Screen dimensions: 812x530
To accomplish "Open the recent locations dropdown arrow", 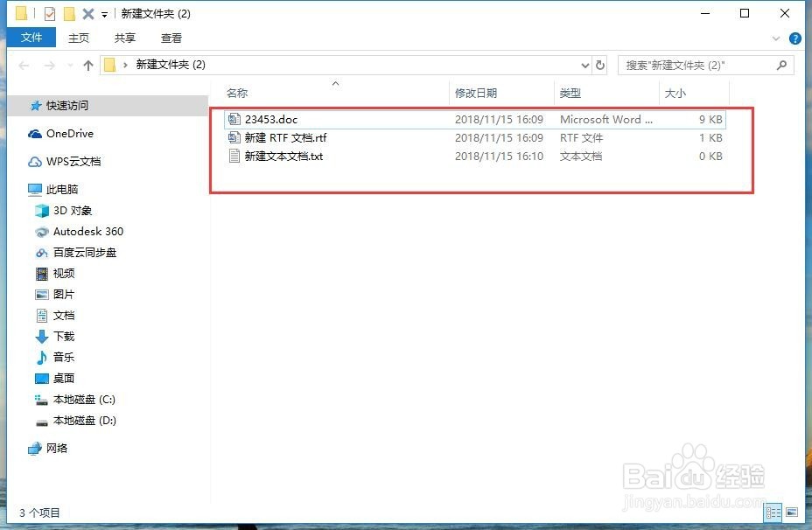I will pyautogui.click(x=70, y=66).
